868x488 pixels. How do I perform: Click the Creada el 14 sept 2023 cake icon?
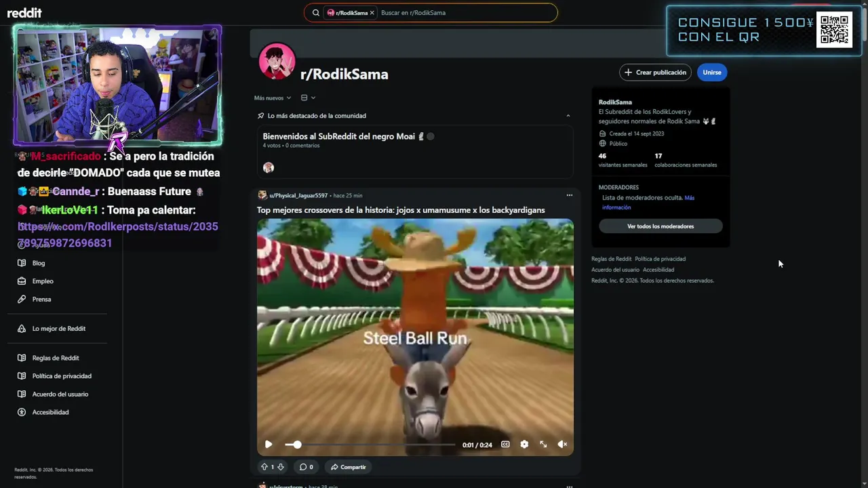(602, 134)
